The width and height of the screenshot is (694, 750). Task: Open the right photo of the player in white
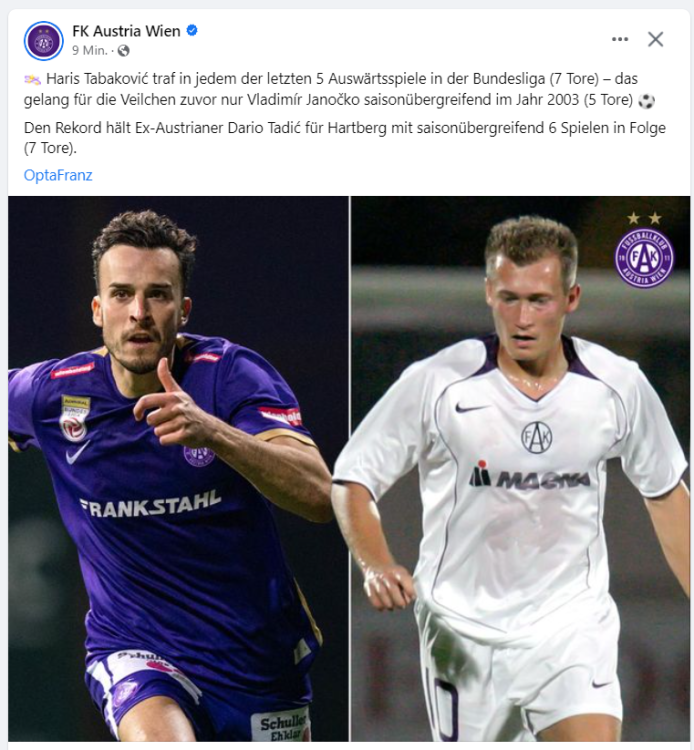click(x=520, y=468)
